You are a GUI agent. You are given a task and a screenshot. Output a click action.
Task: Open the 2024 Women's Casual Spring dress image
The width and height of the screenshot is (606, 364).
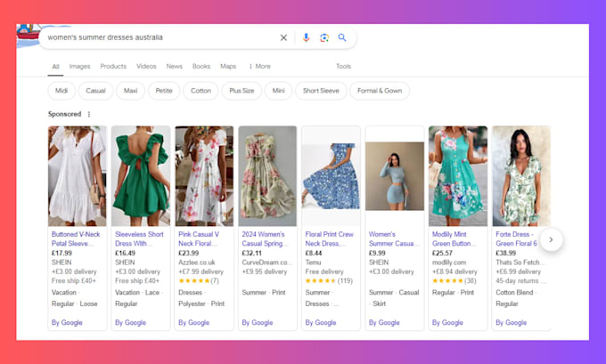[267, 176]
